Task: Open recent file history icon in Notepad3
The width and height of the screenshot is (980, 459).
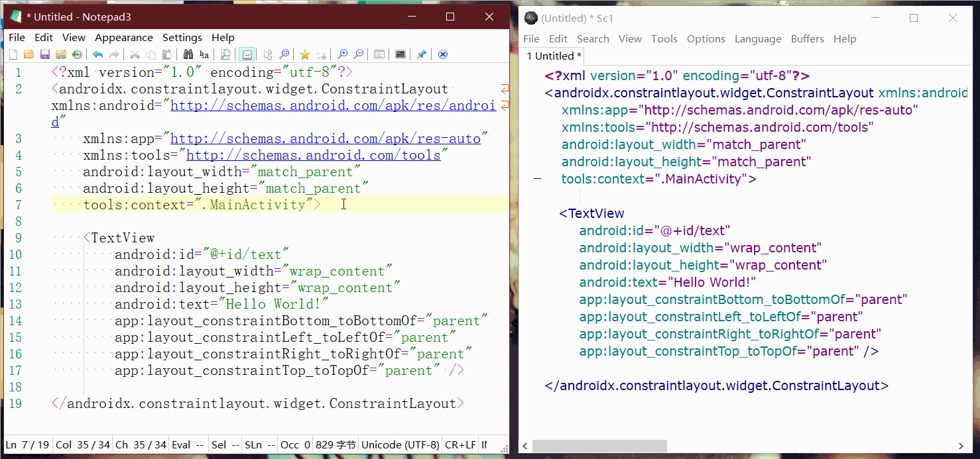Action: coord(77,54)
